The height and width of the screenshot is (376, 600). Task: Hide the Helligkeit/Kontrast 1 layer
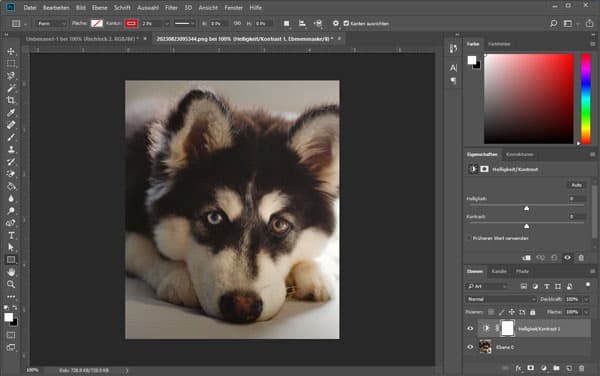(470, 329)
